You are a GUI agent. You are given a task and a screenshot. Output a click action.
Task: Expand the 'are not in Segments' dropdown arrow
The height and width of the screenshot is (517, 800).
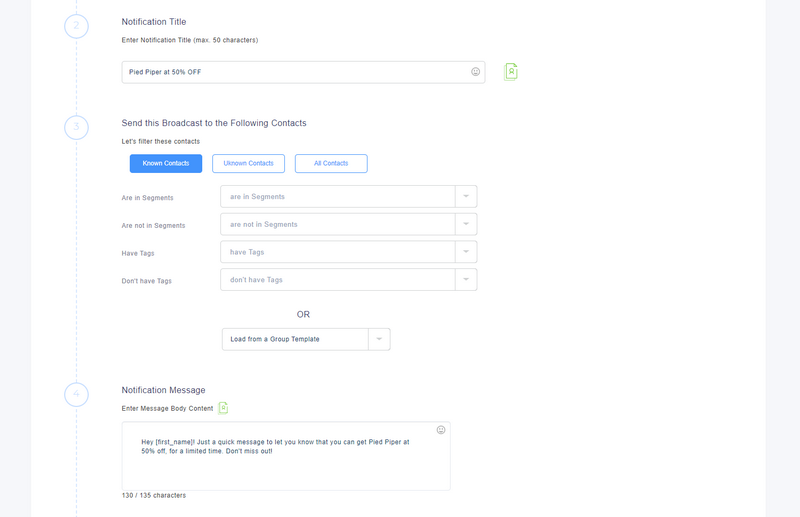pos(466,224)
